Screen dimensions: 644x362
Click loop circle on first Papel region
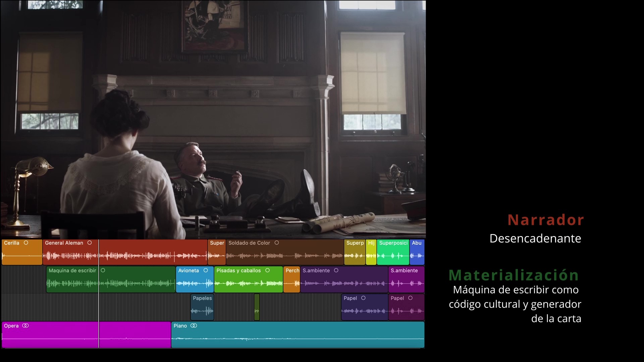pyautogui.click(x=363, y=298)
